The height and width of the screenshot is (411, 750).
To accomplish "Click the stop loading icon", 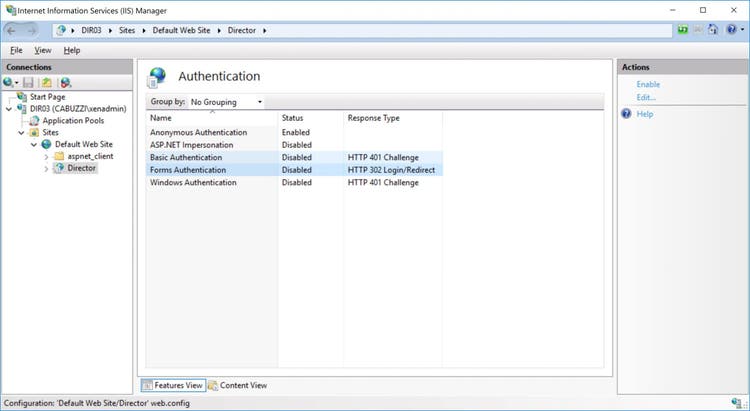I will pos(698,30).
